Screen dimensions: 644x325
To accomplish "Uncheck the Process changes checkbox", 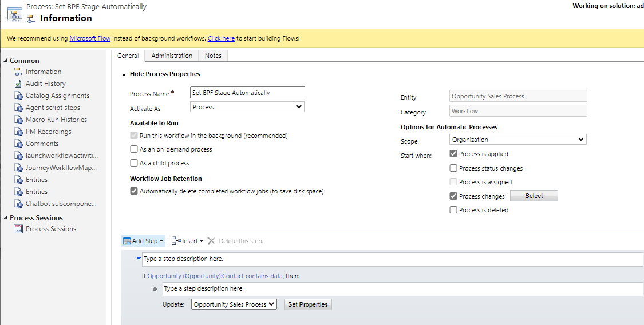I will click(x=453, y=196).
